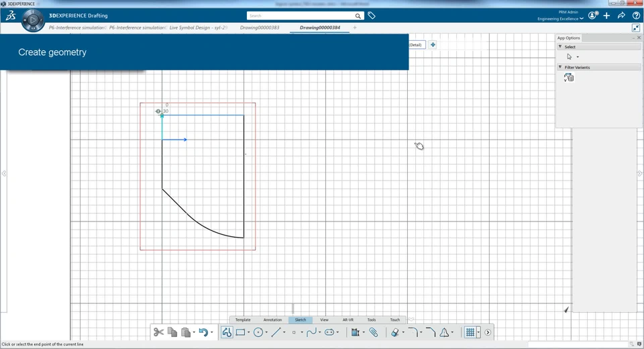The height and width of the screenshot is (349, 644).
Task: Close the App Options panel
Action: click(x=639, y=38)
